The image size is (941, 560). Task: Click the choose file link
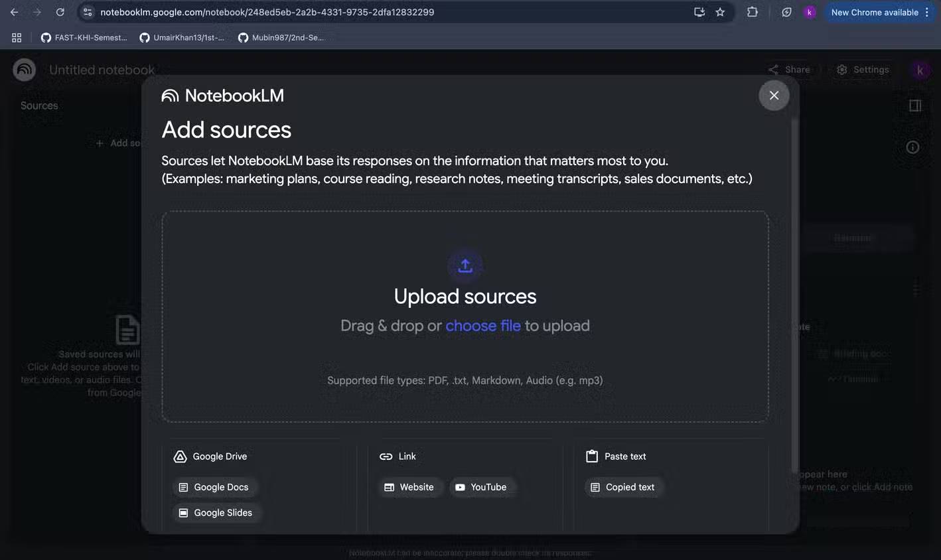(x=482, y=326)
